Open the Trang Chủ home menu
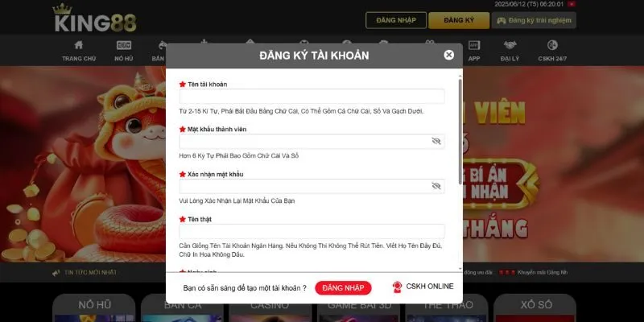Viewport: 644px width, 322px height. 79,51
